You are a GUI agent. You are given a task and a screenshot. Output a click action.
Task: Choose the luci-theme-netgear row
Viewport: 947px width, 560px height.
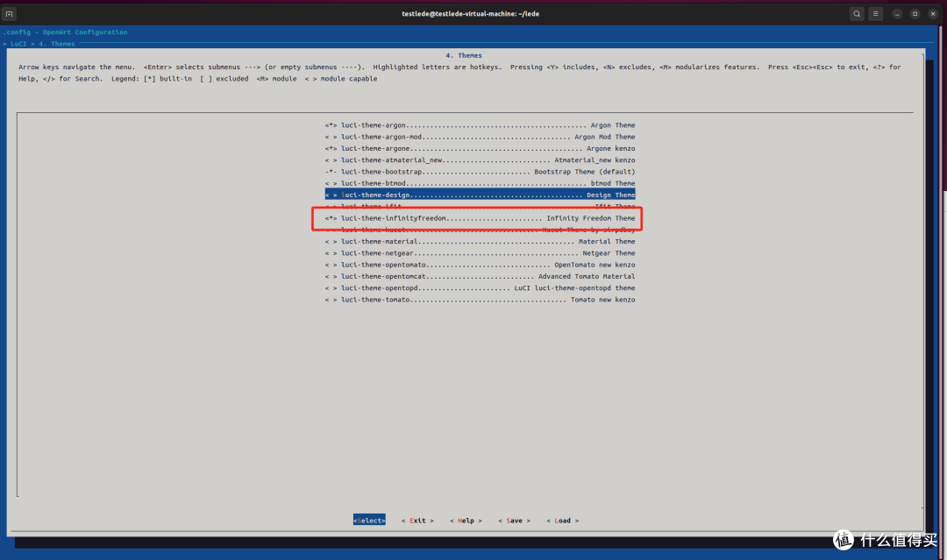(x=480, y=253)
